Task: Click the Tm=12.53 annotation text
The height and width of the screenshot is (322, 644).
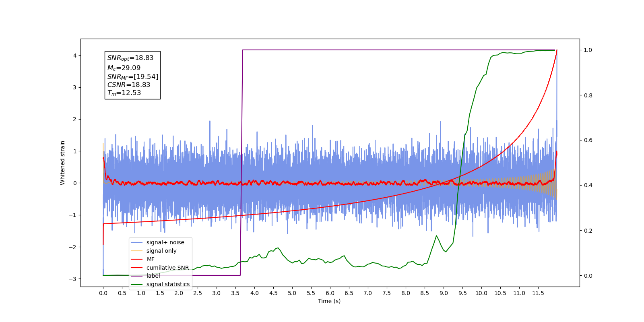Action: coord(124,93)
